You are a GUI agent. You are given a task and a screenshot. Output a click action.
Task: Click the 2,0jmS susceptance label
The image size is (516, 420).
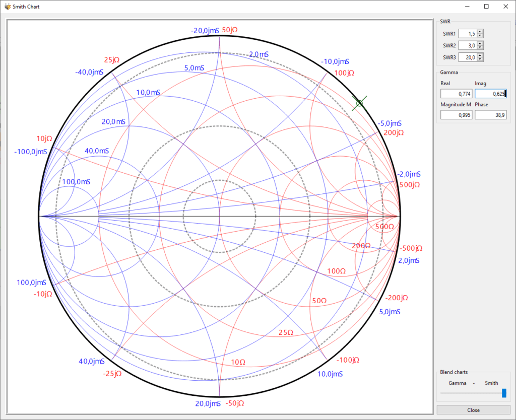coord(409,260)
